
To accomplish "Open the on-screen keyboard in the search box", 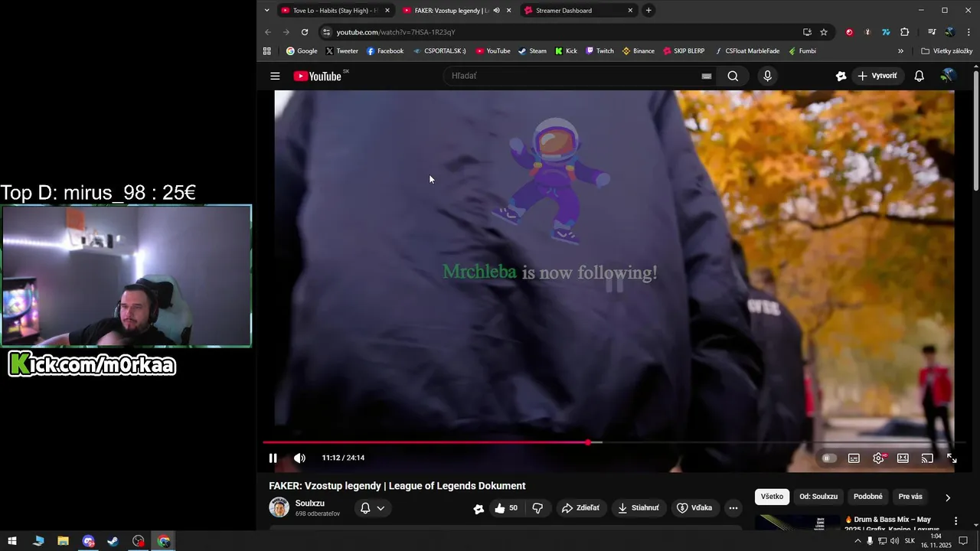I will (706, 76).
